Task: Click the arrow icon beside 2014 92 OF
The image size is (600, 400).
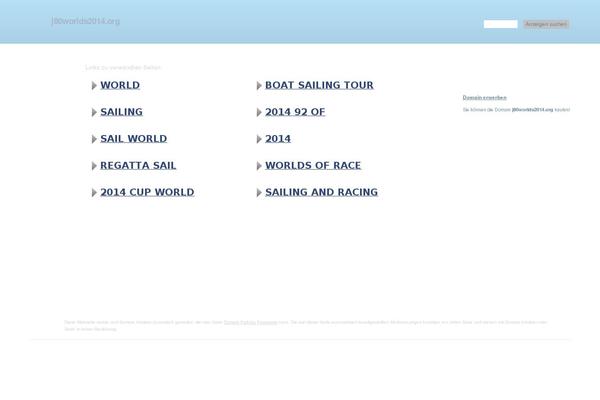Action: click(259, 113)
